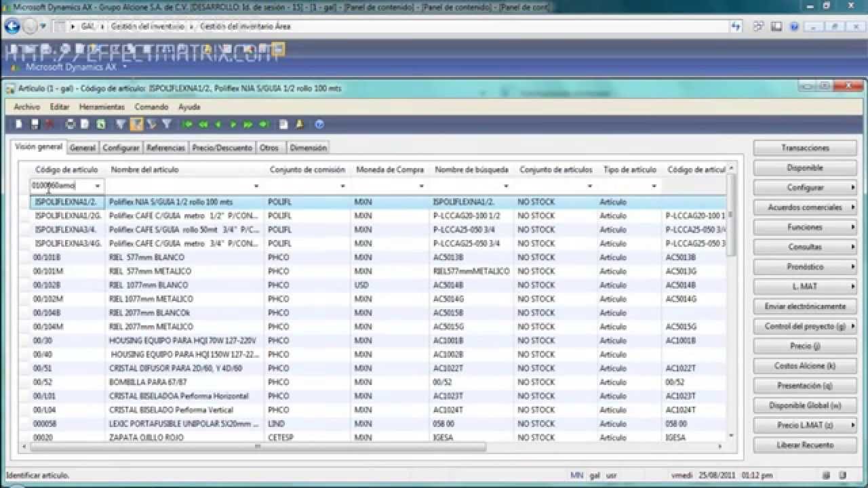Click the Liberar Recuento button
Viewport: 868px width, 488px height.
(x=805, y=445)
